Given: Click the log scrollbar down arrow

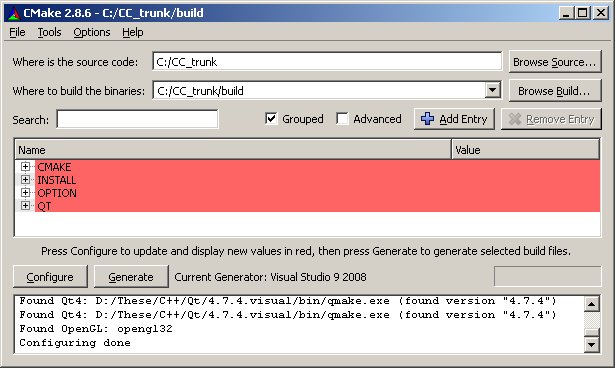Looking at the screenshot, I should (591, 345).
